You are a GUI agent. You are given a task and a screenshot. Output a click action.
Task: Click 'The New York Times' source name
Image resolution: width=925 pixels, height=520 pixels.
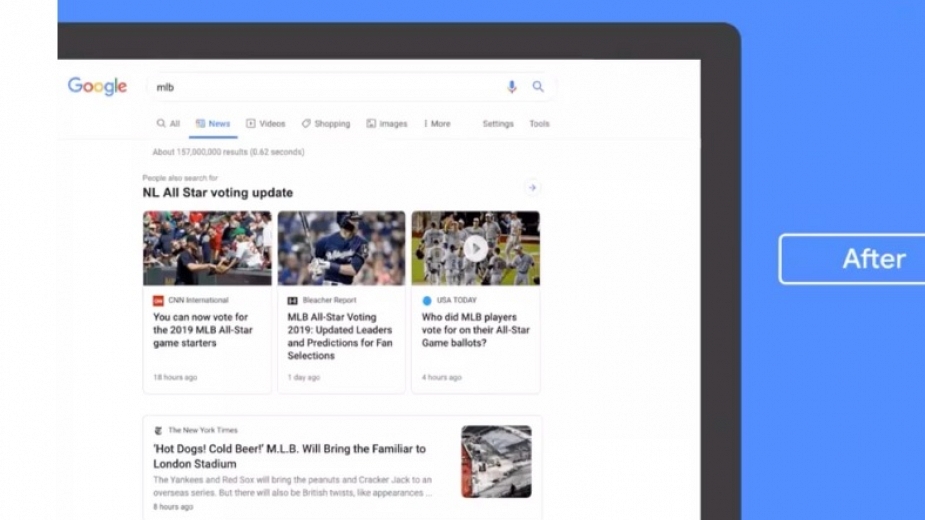[203, 430]
